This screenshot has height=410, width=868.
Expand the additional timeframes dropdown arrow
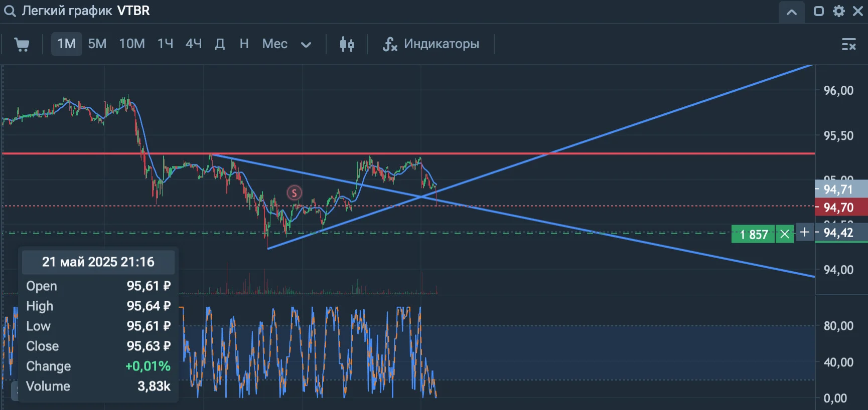pos(306,45)
